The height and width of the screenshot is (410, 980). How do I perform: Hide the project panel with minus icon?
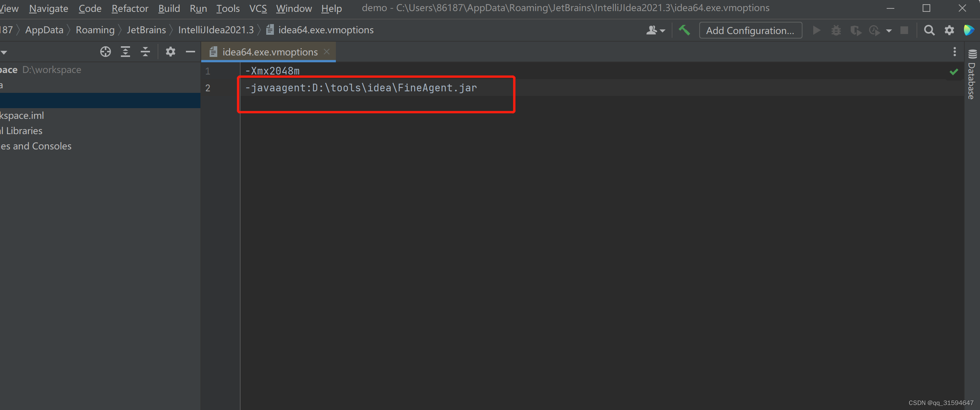[190, 52]
